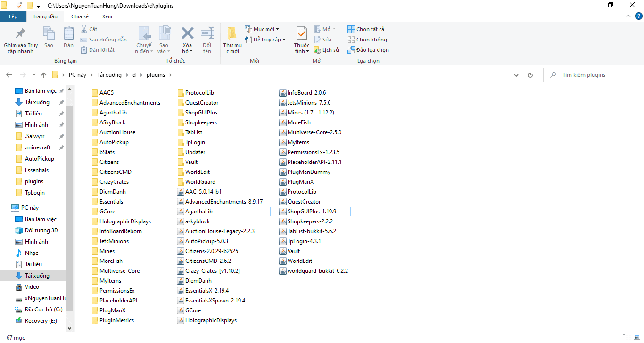Viewport: 644px width, 343px height.
Task: Click the Dán (paste) ribbon icon
Action: 69,37
